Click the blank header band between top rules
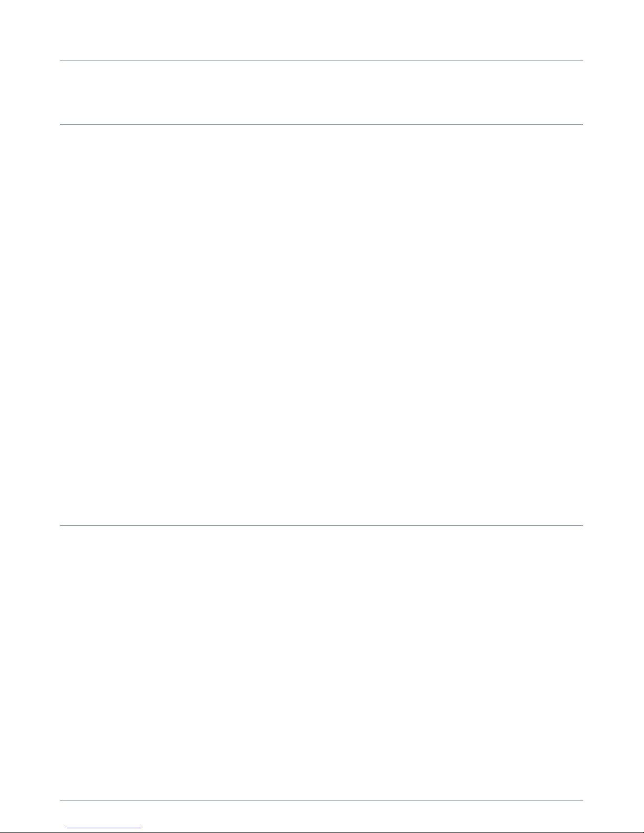Image resolution: width=644 pixels, height=833 pixels. [x=321, y=93]
